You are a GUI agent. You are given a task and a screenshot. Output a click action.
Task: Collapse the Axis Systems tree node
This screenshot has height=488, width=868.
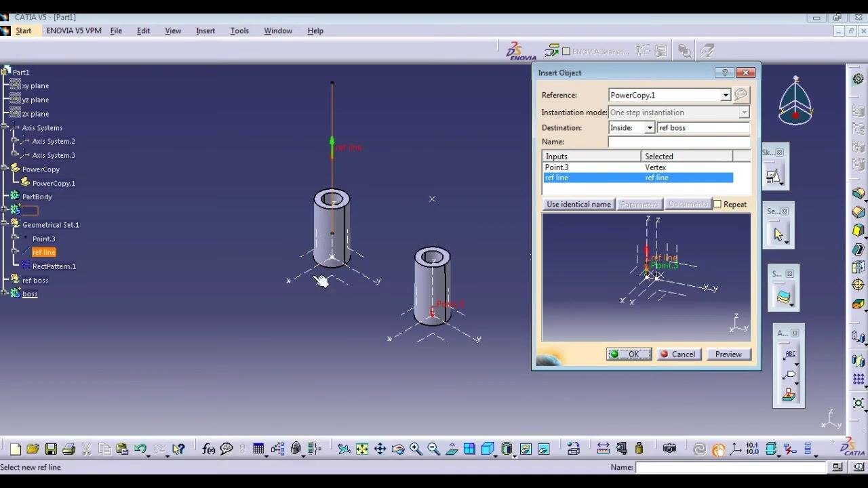point(5,127)
